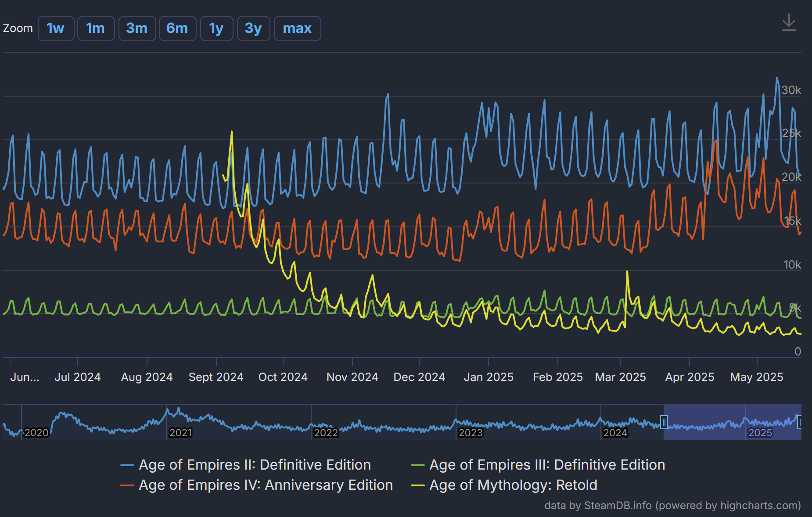Toggle Age of Empires IV: Anniversary Edition series
The height and width of the screenshot is (517, 812).
coord(266,485)
